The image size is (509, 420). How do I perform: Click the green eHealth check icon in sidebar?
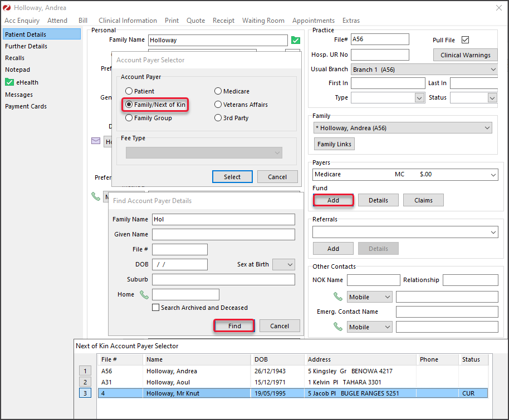click(9, 82)
